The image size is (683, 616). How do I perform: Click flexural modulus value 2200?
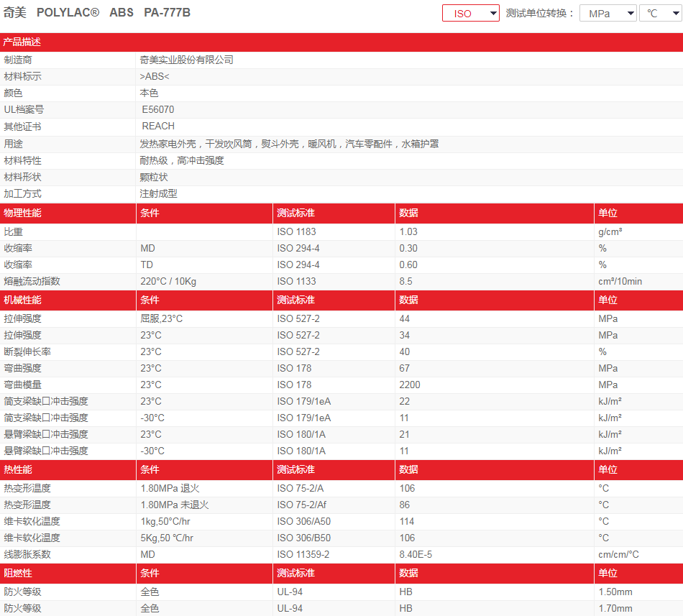pyautogui.click(x=410, y=385)
